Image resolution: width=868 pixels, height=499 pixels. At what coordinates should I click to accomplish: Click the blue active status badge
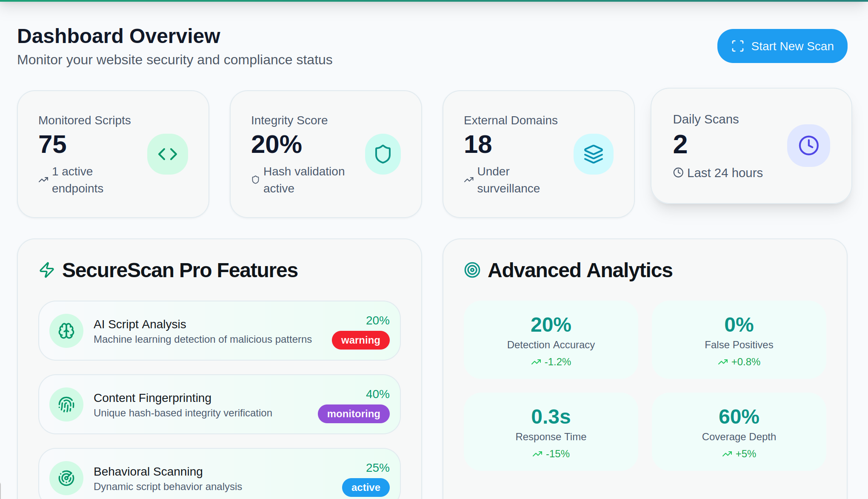[365, 488]
